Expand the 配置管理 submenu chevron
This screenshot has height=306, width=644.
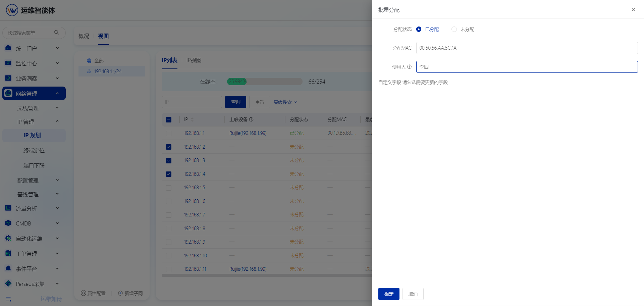[x=57, y=180]
